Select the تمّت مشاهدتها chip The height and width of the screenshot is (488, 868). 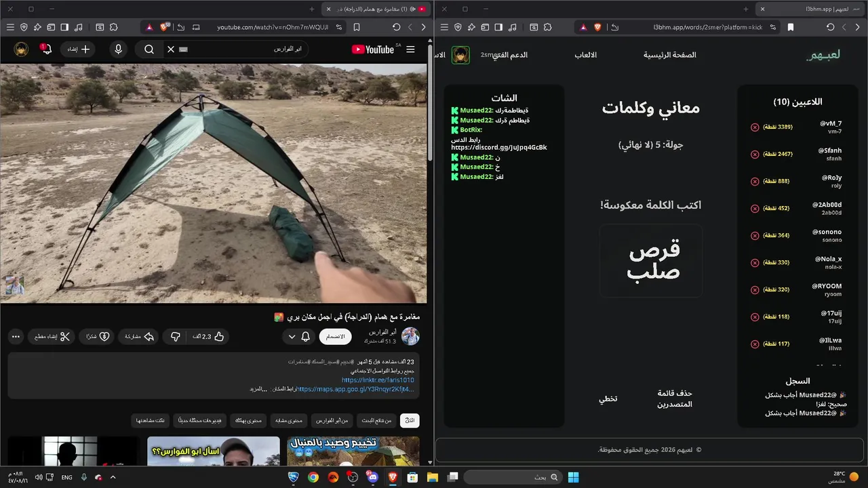tap(150, 420)
